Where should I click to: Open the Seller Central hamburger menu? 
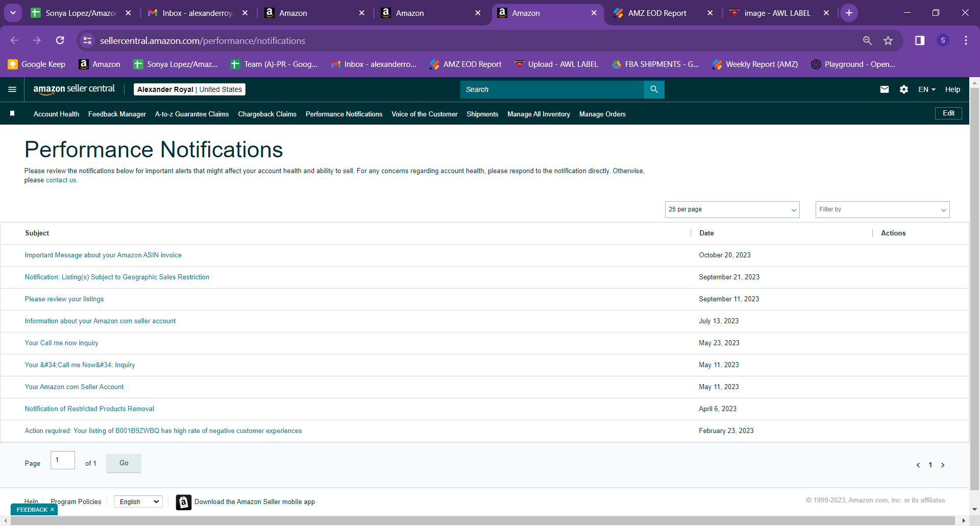(12, 89)
